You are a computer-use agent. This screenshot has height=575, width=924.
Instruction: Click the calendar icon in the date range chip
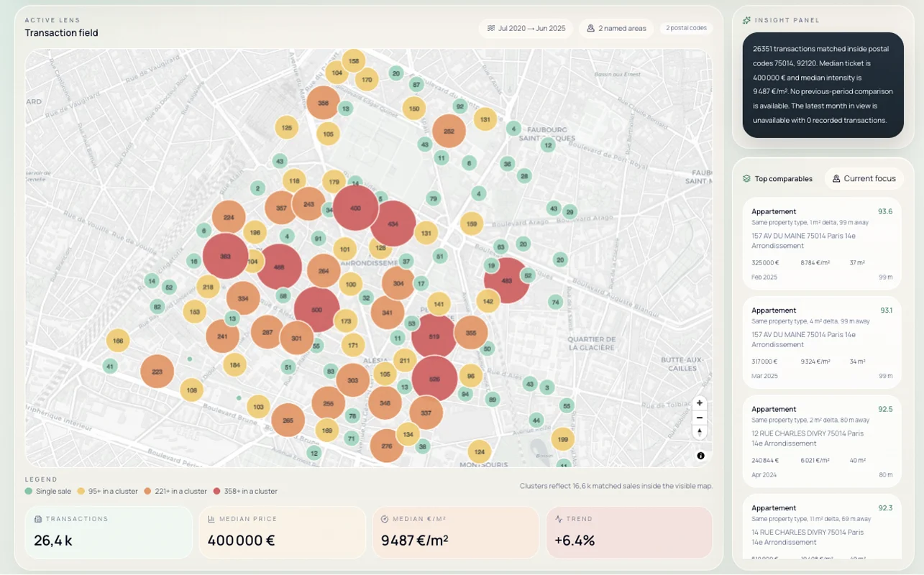tap(491, 28)
